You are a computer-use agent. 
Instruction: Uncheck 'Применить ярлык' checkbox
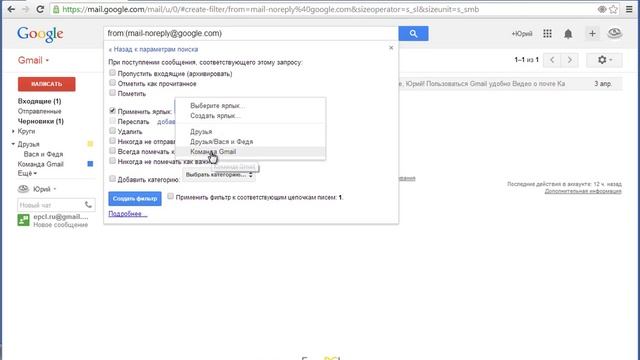[112, 111]
